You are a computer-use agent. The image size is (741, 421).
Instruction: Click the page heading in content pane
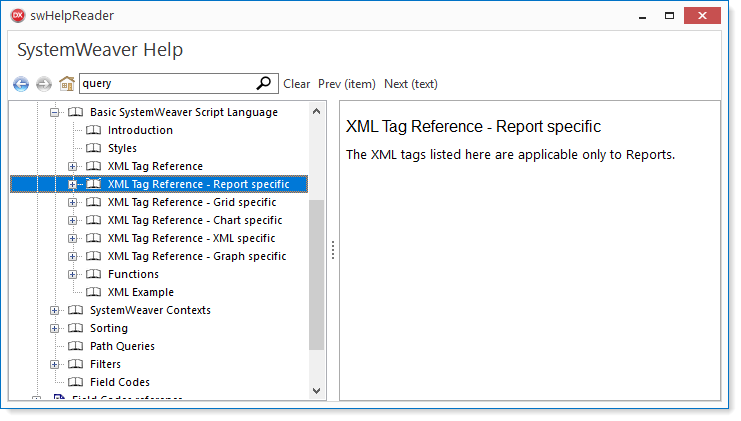(x=474, y=126)
